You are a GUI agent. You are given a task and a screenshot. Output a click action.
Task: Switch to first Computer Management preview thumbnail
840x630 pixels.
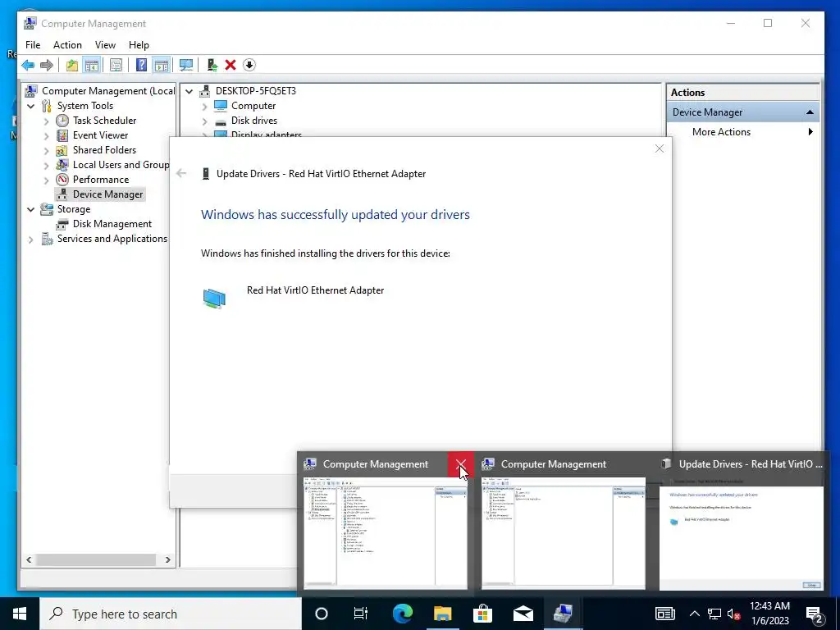[386, 533]
